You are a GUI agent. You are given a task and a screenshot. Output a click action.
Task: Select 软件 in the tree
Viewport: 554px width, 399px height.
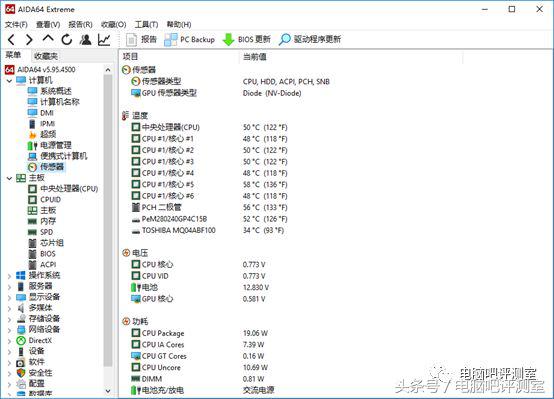(30, 362)
